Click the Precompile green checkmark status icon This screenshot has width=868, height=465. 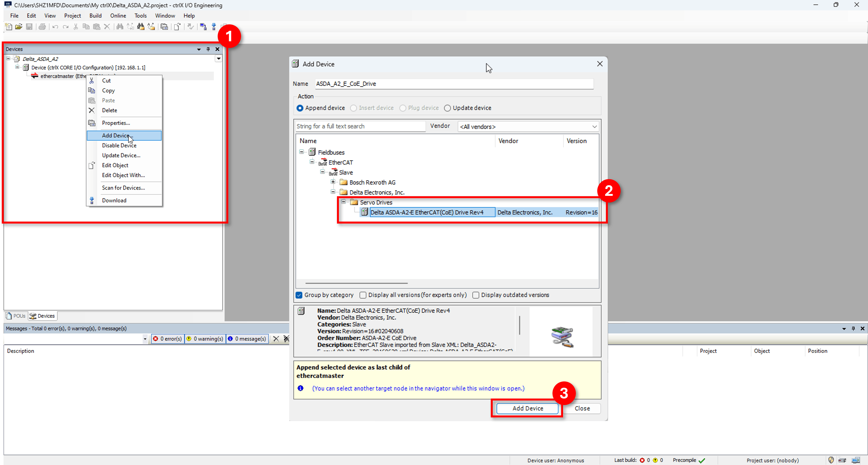pyautogui.click(x=702, y=460)
